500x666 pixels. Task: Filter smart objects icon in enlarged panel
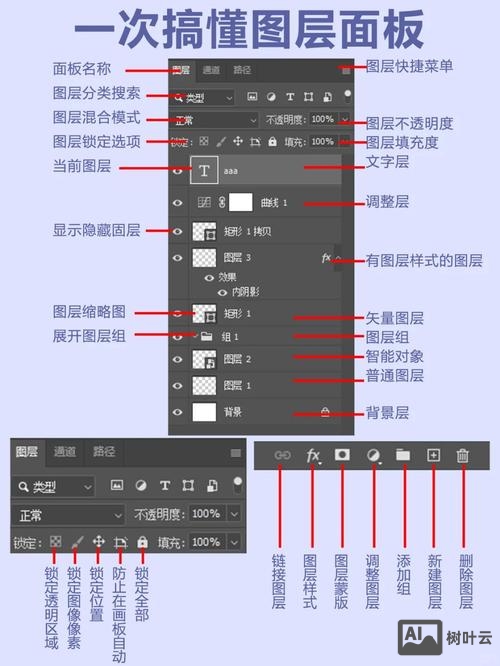[212, 485]
